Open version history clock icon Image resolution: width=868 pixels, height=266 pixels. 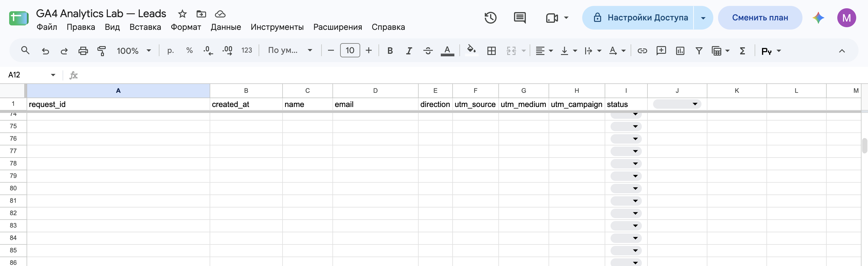click(x=491, y=17)
